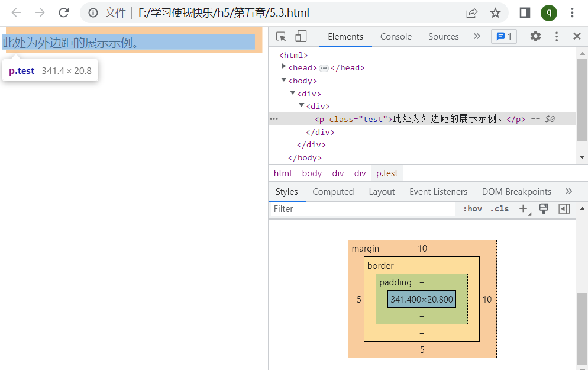This screenshot has width=588, height=370.
Task: Select body in the breadcrumb trail
Action: (312, 173)
